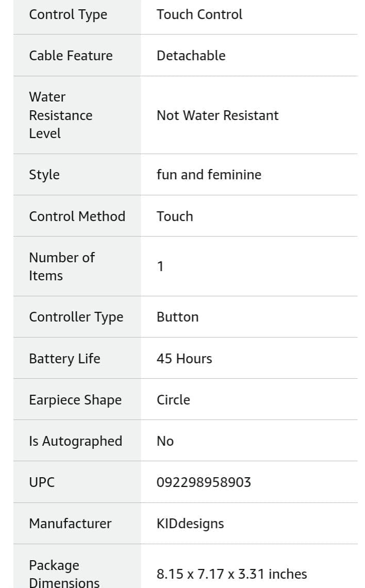The width and height of the screenshot is (365, 588).
Task: Click the fun and feminine value
Action: (209, 174)
